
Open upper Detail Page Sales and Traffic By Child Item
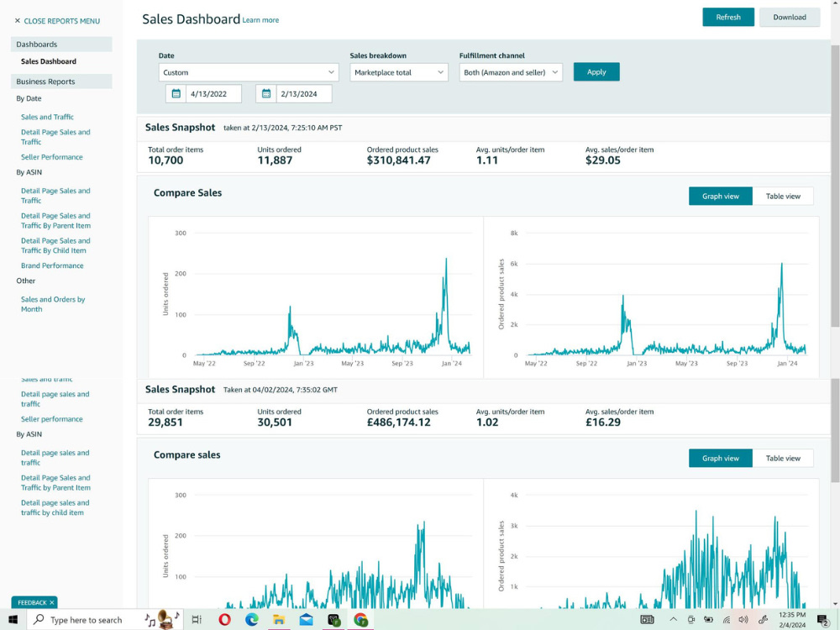tap(55, 245)
